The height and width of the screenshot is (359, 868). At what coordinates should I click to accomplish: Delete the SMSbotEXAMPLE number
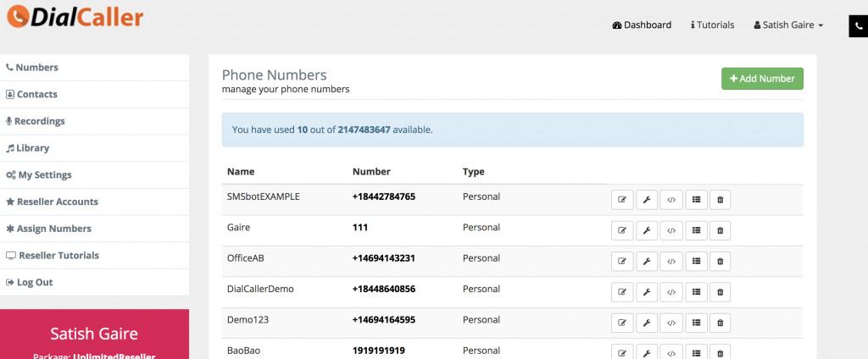coord(721,200)
